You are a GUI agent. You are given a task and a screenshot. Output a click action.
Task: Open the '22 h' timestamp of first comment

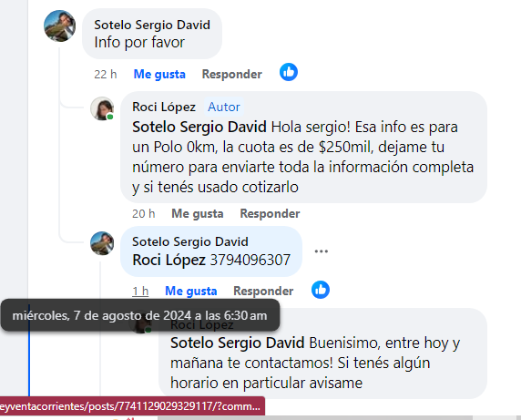[x=106, y=74]
